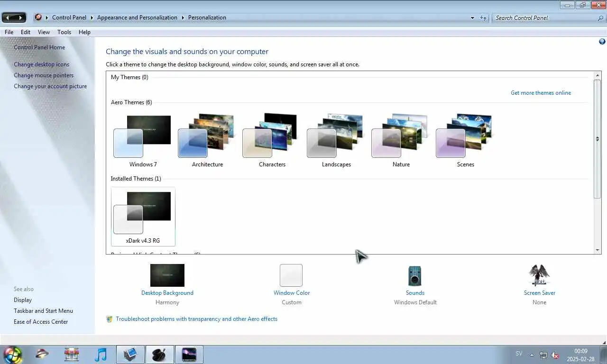Open Display under See also
This screenshot has height=364, width=607.
pos(23,300)
